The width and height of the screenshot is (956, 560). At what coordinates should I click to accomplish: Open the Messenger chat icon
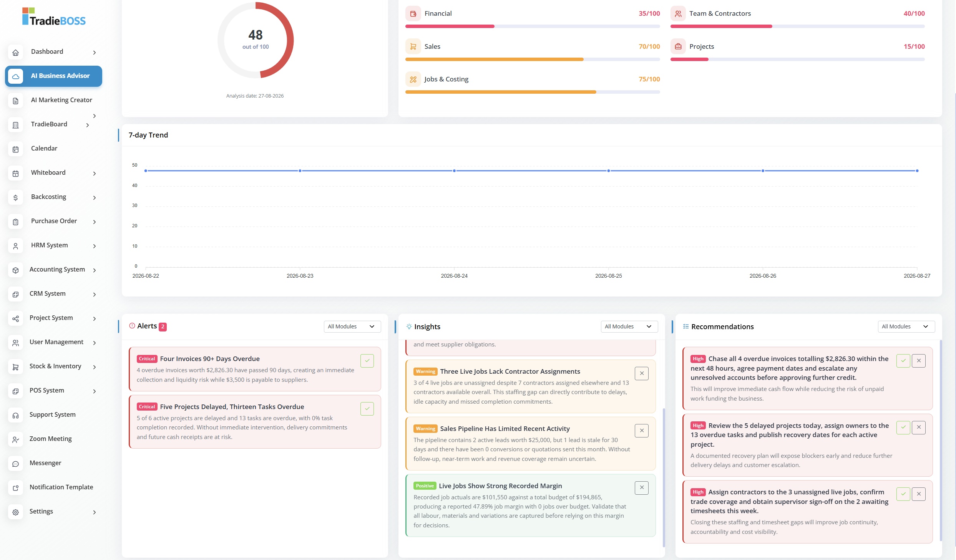(x=15, y=464)
